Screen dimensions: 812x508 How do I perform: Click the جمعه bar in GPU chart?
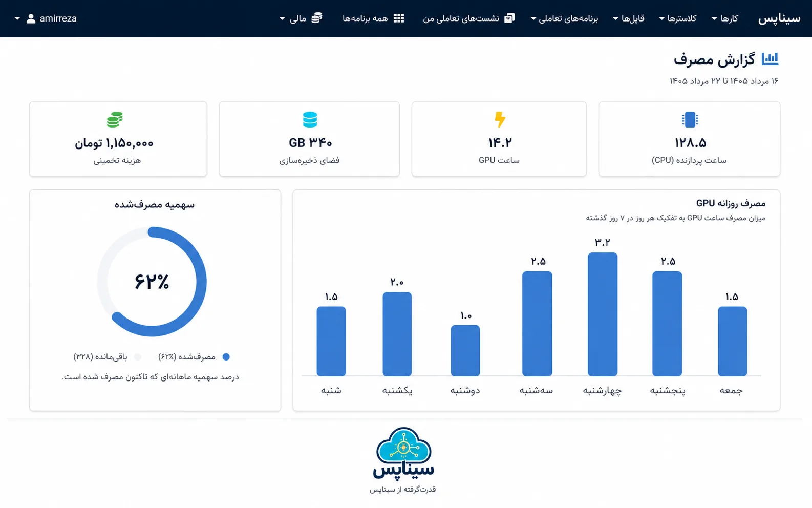coord(732,342)
